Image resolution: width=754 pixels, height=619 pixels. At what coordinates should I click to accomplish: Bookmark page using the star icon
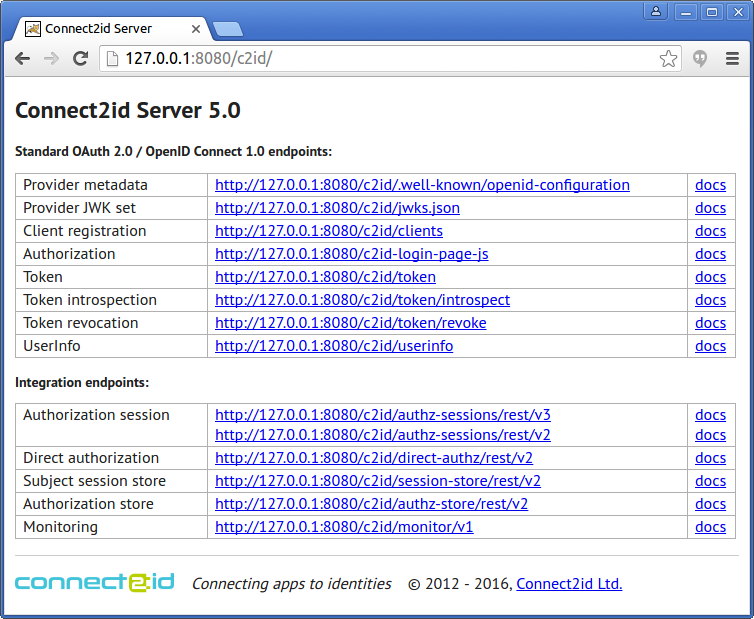point(668,59)
